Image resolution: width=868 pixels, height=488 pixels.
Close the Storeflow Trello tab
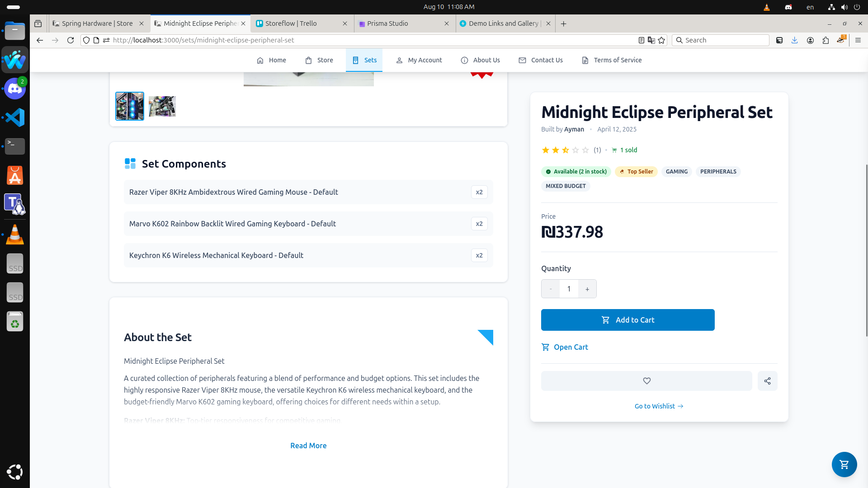[345, 23]
